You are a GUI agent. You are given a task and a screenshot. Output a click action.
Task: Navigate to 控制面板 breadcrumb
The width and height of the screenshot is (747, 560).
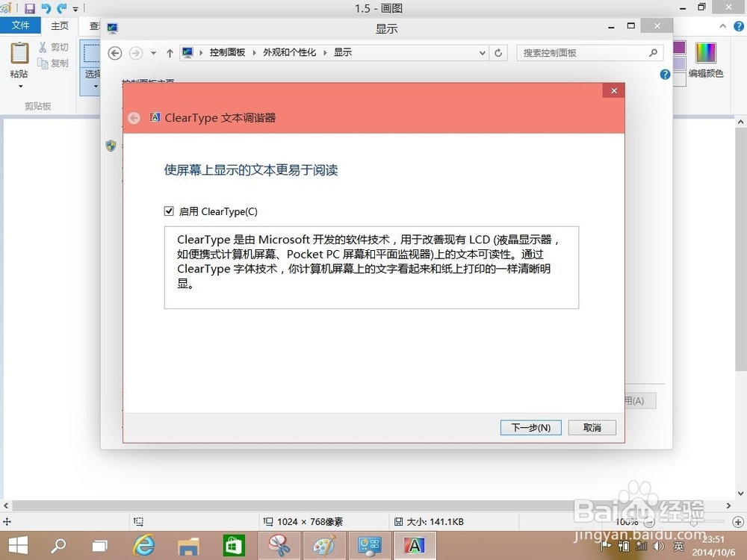[227, 52]
